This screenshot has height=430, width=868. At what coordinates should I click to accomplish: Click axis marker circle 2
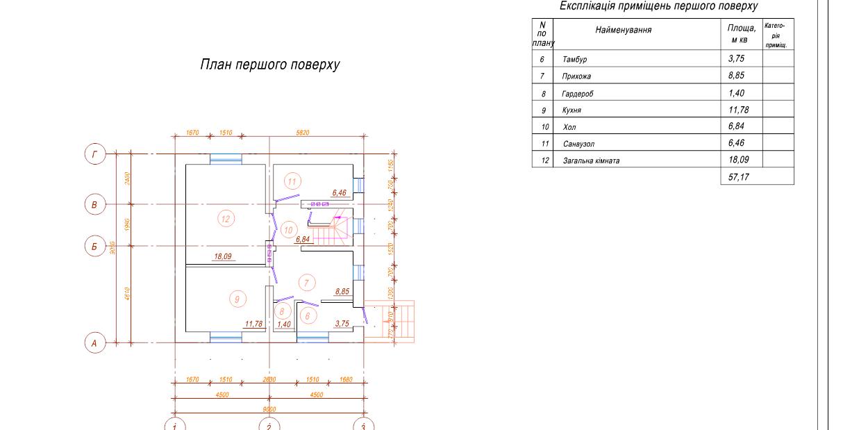[269, 425]
